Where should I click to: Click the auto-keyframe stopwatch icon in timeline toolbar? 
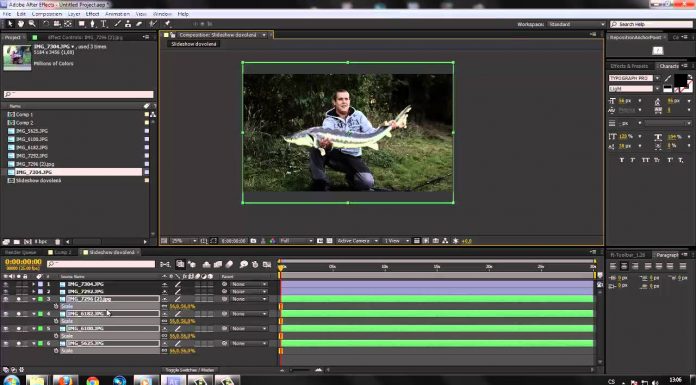click(255, 264)
